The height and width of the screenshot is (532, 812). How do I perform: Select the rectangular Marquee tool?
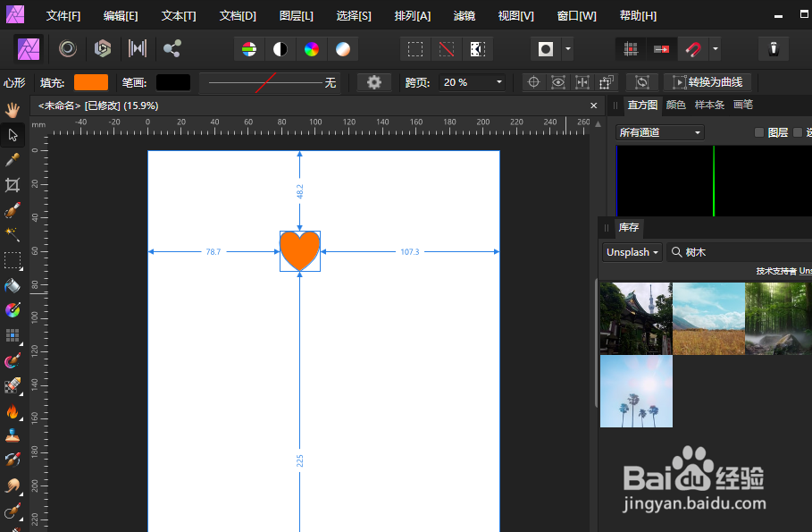[13, 260]
